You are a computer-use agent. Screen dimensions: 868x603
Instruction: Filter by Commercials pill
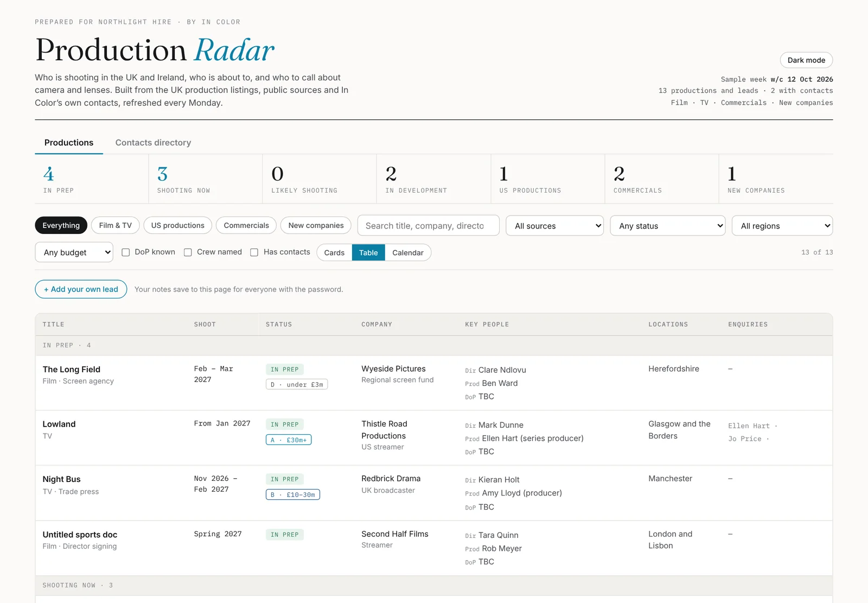246,225
